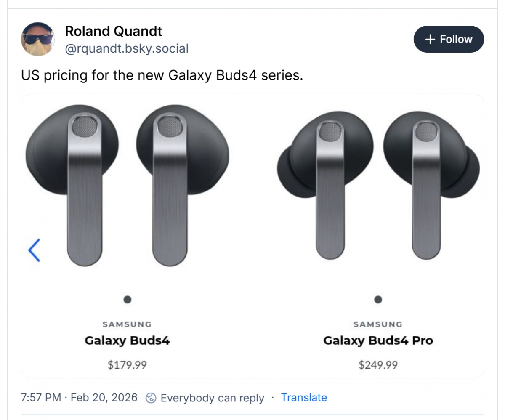This screenshot has width=505, height=420.
Task: Click the Everybody can reply icon
Action: [151, 398]
